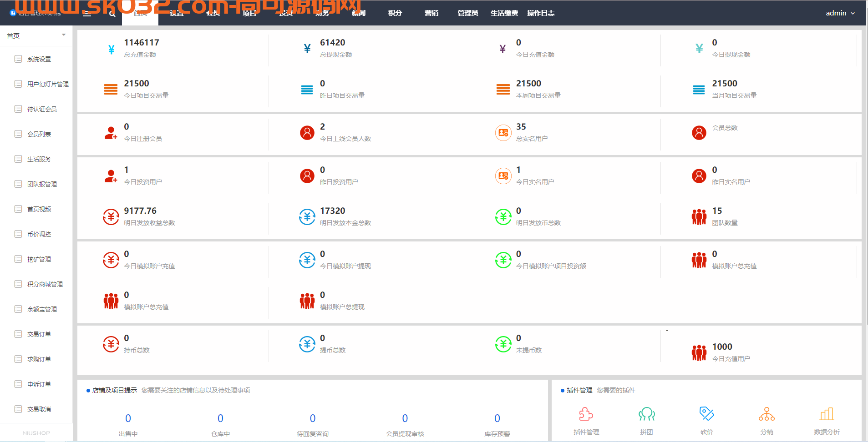Viewport: 868px width, 442px height.
Task: Click the red yen circle for 明日发放收益总数
Action: point(111,217)
